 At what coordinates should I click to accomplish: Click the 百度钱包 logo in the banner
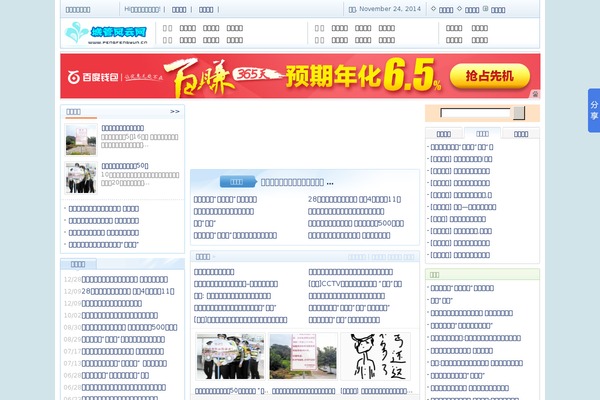tap(100, 76)
